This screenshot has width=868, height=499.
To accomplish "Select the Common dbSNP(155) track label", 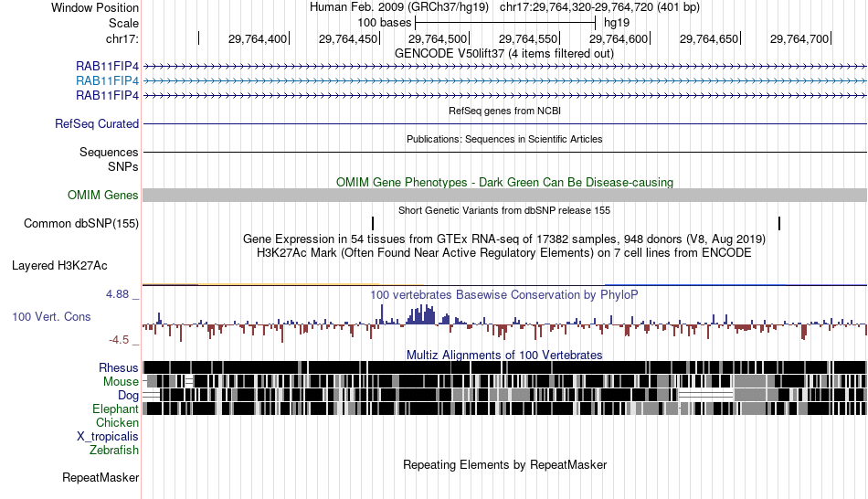I will tap(81, 223).
